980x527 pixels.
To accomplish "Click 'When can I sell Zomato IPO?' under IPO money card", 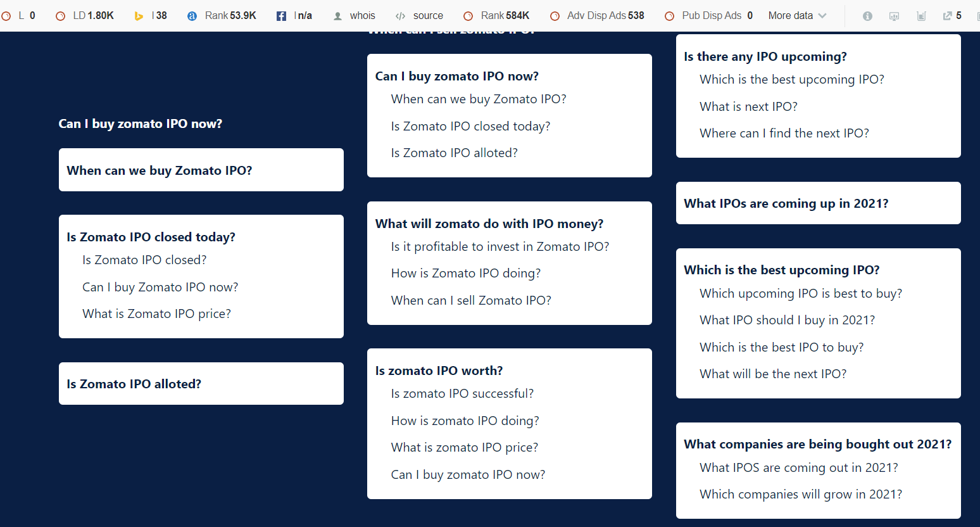I will pos(471,300).
